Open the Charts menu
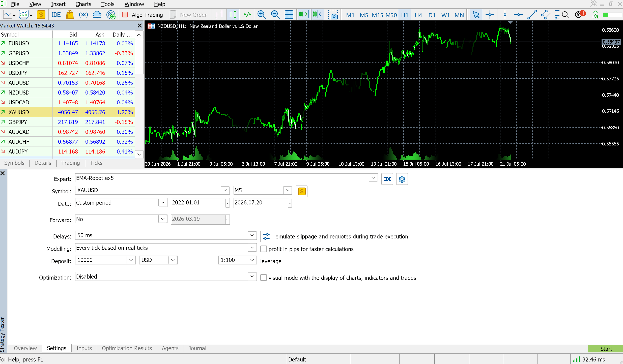 pyautogui.click(x=83, y=4)
